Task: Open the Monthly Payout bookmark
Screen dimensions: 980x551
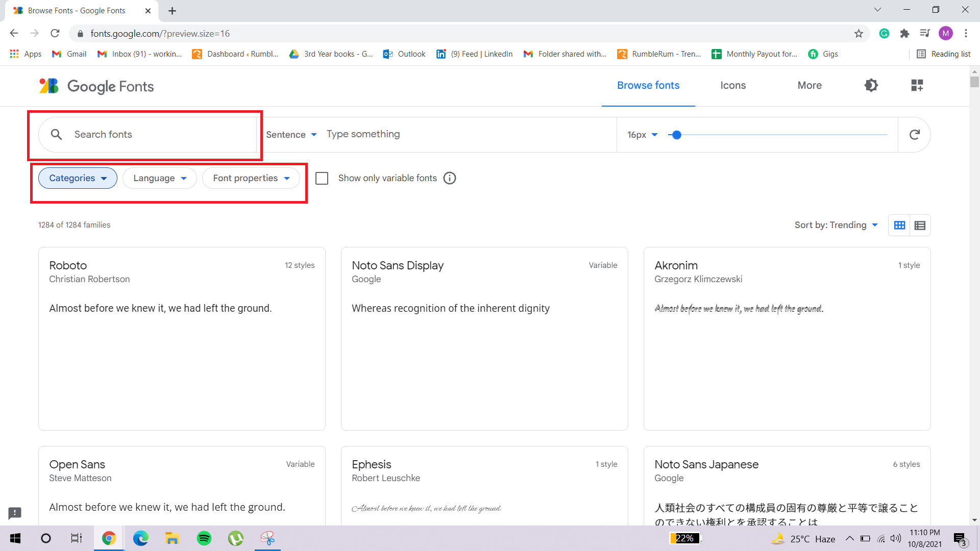Action: (x=754, y=54)
